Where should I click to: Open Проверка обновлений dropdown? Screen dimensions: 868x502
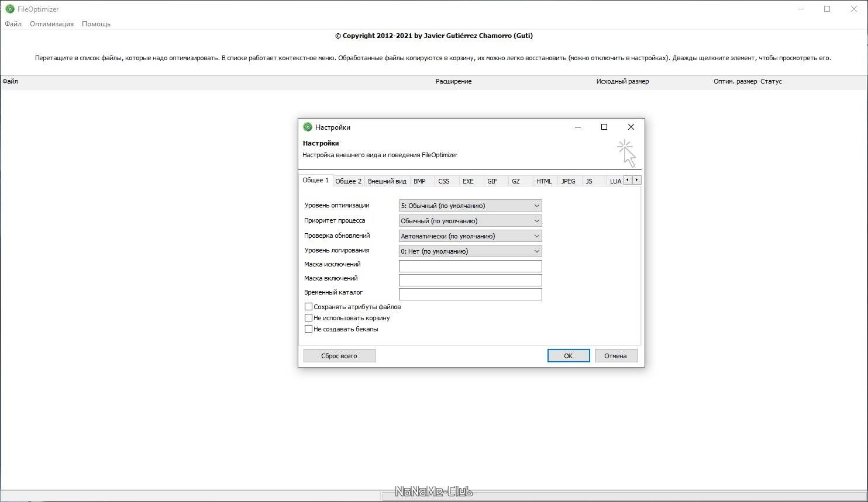pos(470,236)
